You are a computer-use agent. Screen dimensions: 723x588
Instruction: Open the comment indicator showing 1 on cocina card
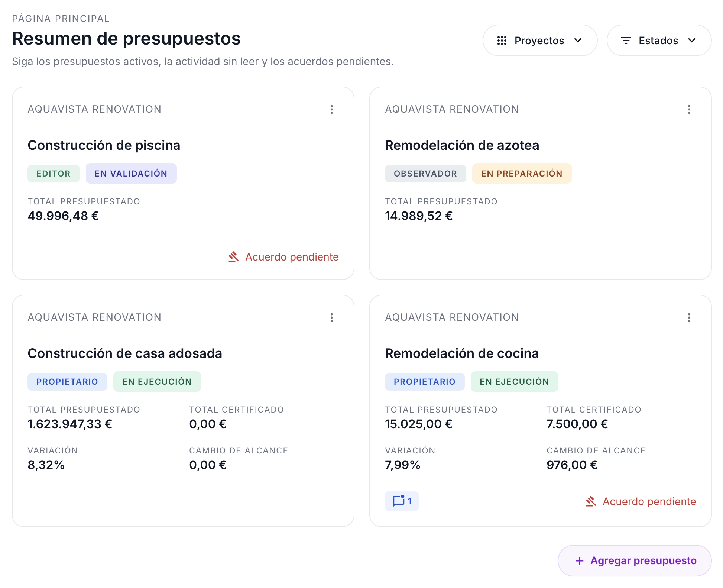[402, 501]
